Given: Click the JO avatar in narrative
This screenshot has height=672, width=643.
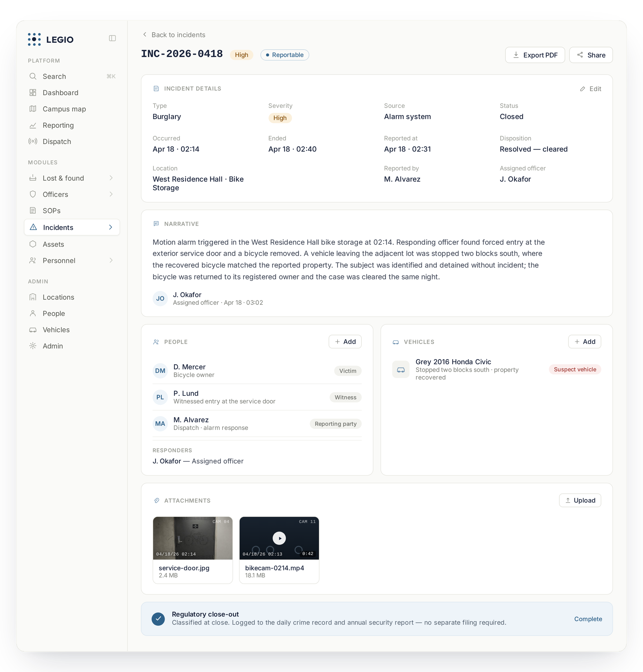Looking at the screenshot, I should pyautogui.click(x=160, y=298).
